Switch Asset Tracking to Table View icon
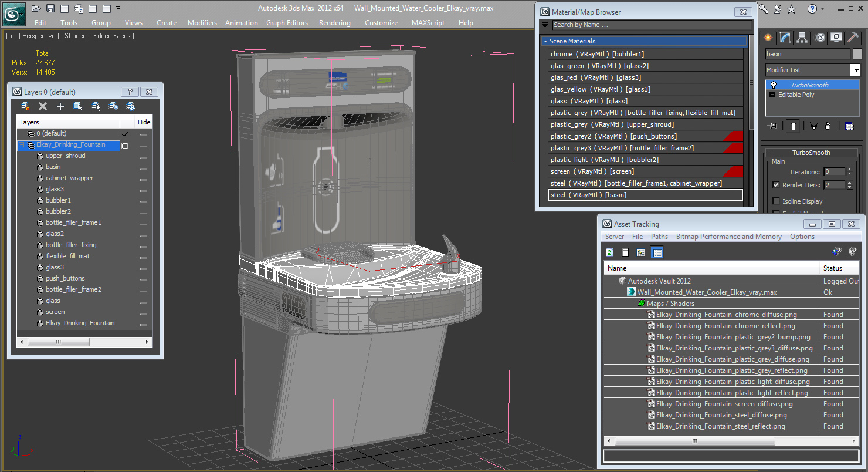 (657, 252)
